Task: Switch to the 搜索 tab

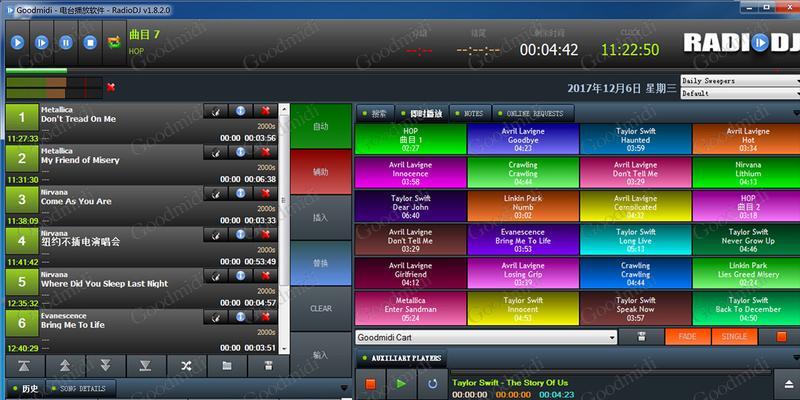Action: tap(375, 113)
